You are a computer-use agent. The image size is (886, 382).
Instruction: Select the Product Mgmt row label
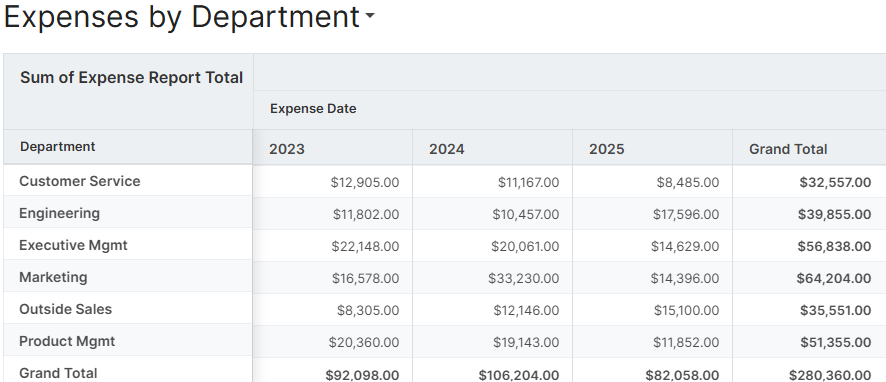click(x=128, y=341)
